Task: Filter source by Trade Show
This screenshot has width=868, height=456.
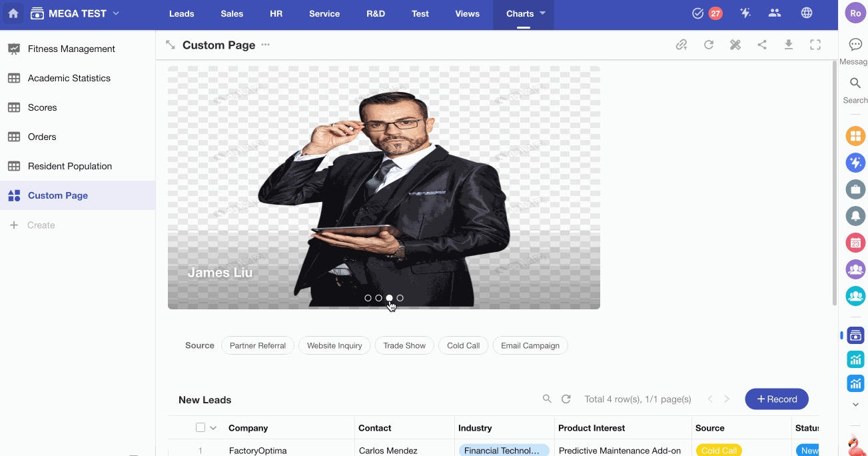Action: point(404,345)
